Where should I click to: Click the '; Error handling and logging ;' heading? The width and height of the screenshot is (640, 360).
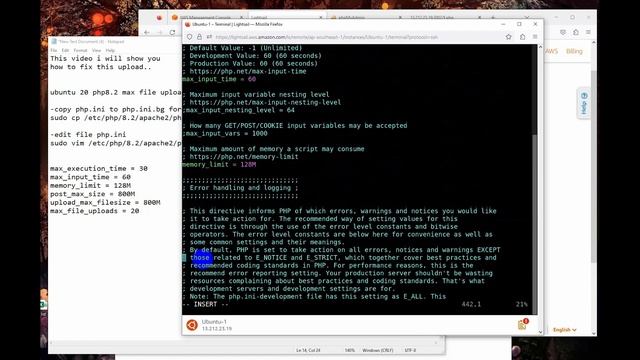point(240,188)
